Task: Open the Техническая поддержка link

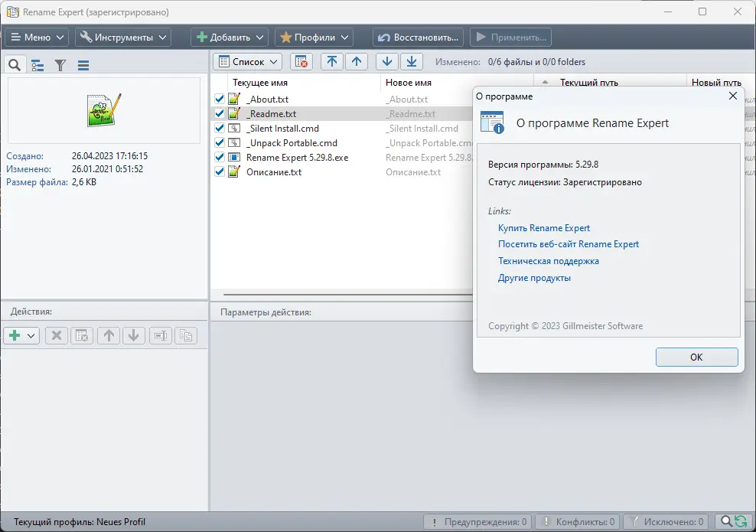Action: [x=548, y=261]
